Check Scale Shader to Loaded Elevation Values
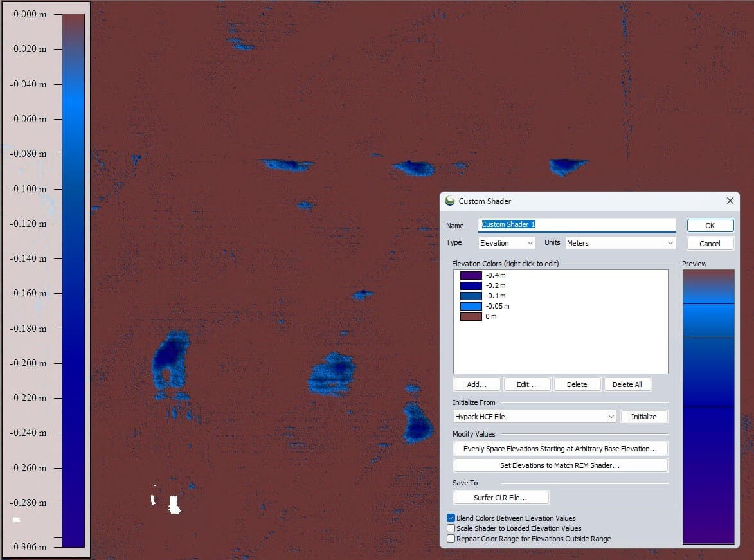Image resolution: width=754 pixels, height=560 pixels. 451,528
